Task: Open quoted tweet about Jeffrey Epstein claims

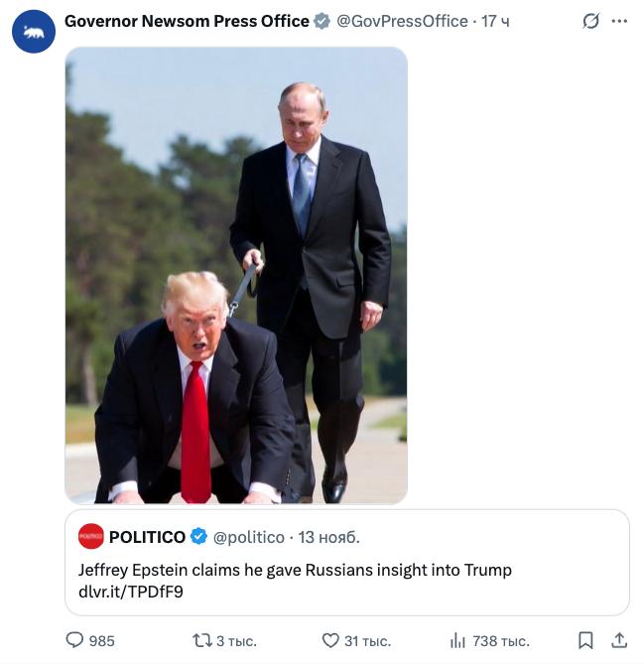Action: coord(347,571)
